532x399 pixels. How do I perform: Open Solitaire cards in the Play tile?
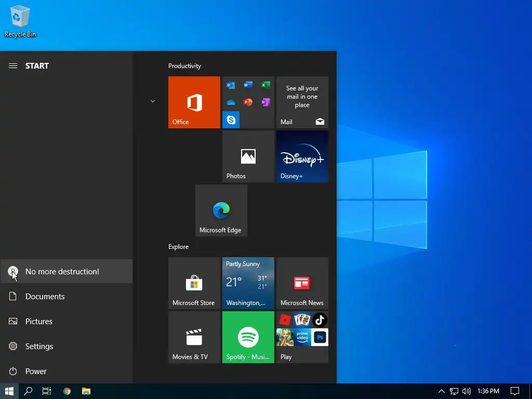click(x=302, y=320)
